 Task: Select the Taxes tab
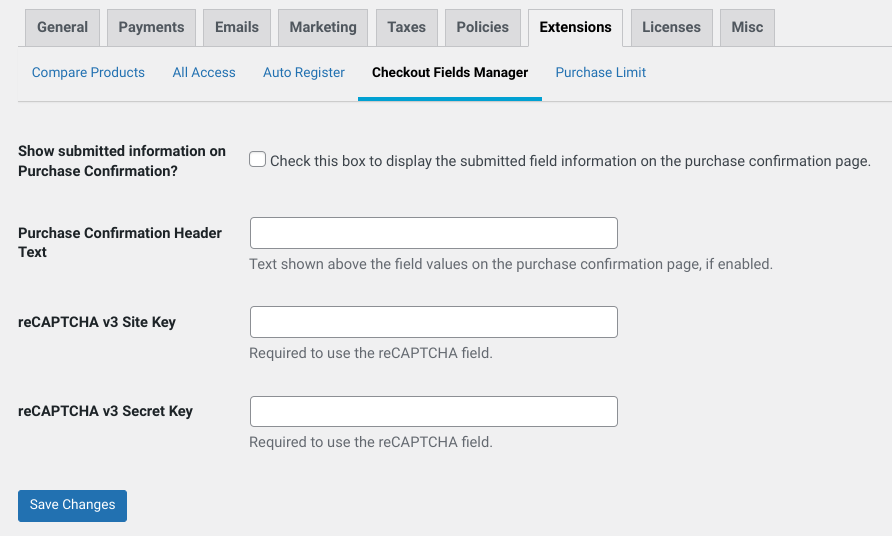click(x=407, y=27)
